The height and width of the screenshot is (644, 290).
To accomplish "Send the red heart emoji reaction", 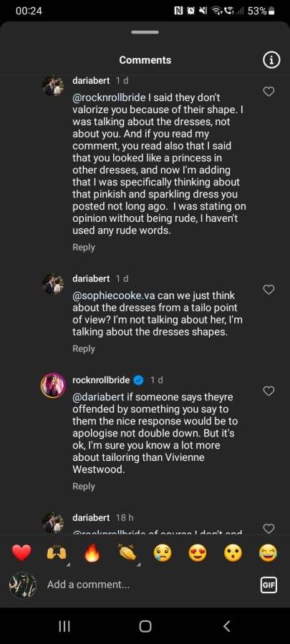I will click(x=21, y=553).
